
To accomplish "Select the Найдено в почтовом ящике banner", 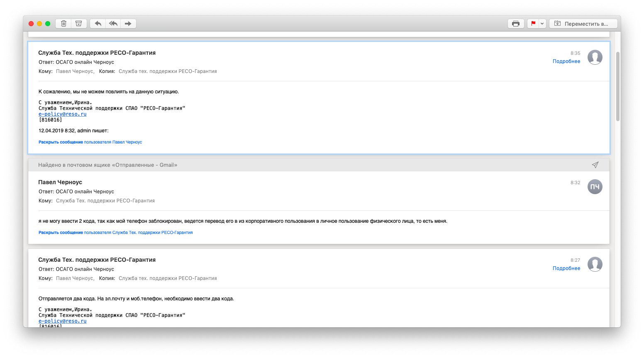I will pyautogui.click(x=319, y=165).
